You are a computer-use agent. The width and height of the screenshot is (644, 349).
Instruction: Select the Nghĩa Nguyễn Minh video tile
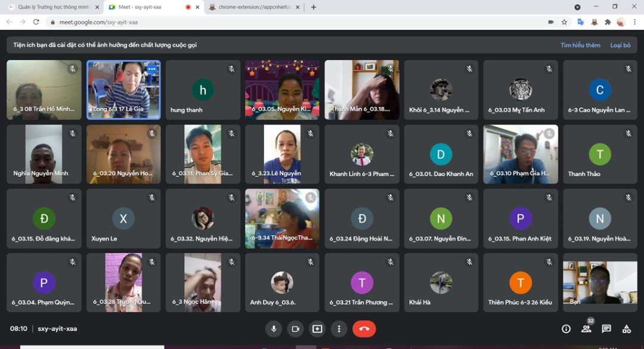(44, 154)
